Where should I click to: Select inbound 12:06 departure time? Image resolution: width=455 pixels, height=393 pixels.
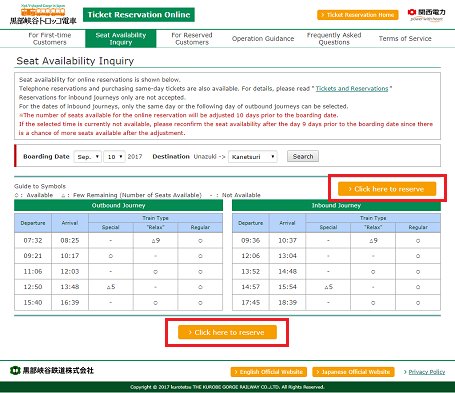coord(251,256)
